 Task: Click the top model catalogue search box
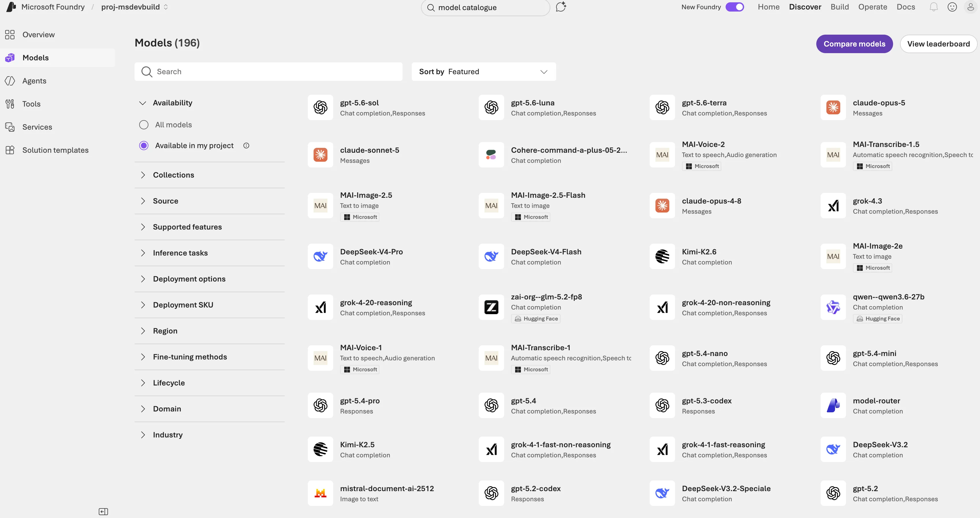point(485,8)
